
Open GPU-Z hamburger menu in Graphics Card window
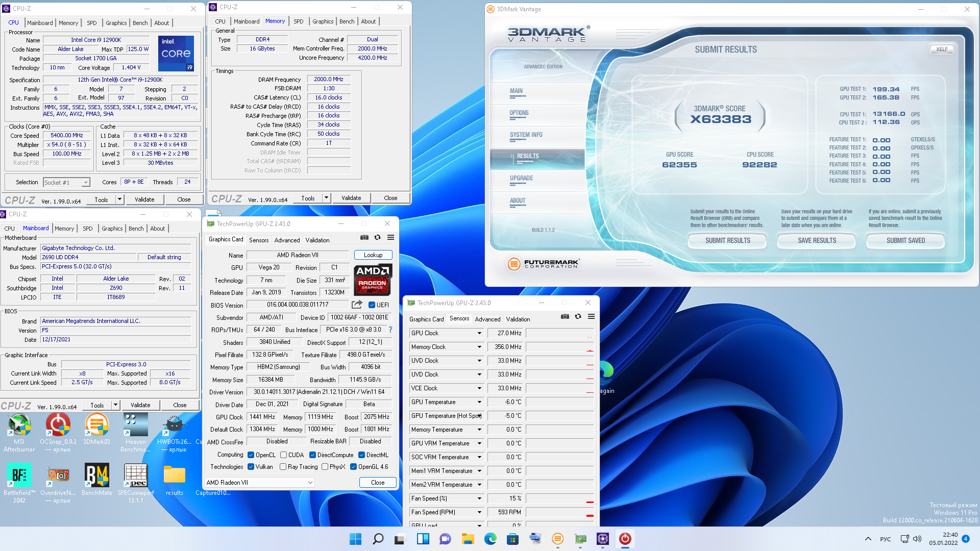coord(391,237)
